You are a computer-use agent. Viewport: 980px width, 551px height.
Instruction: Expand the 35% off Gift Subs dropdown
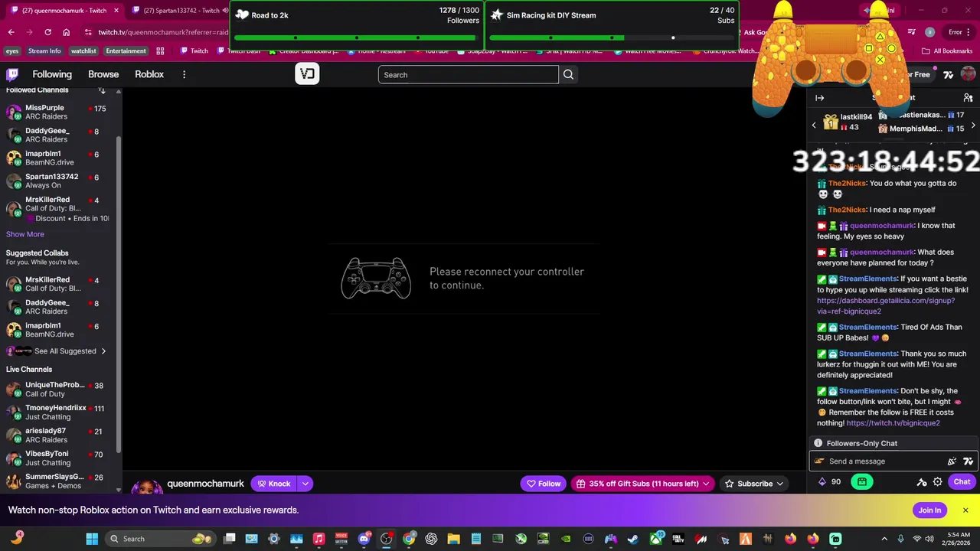click(x=706, y=484)
